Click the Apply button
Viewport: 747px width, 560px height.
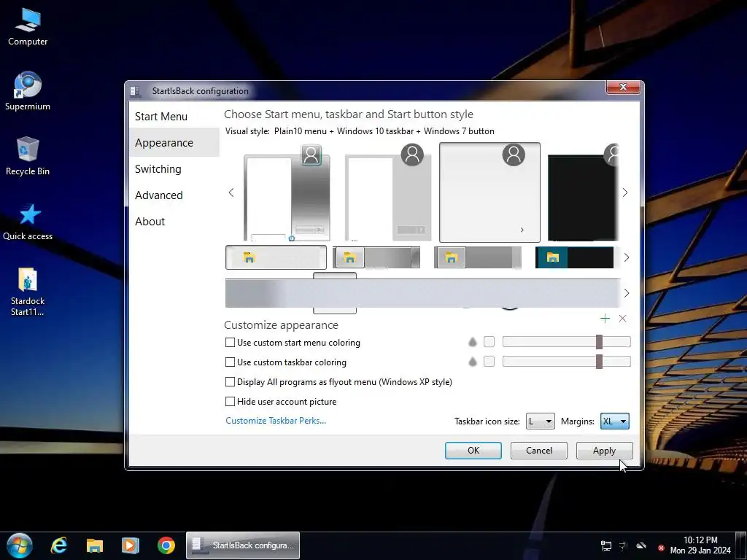tap(605, 451)
